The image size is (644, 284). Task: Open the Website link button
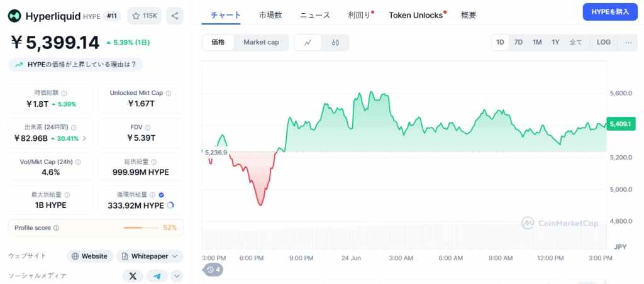(89, 256)
